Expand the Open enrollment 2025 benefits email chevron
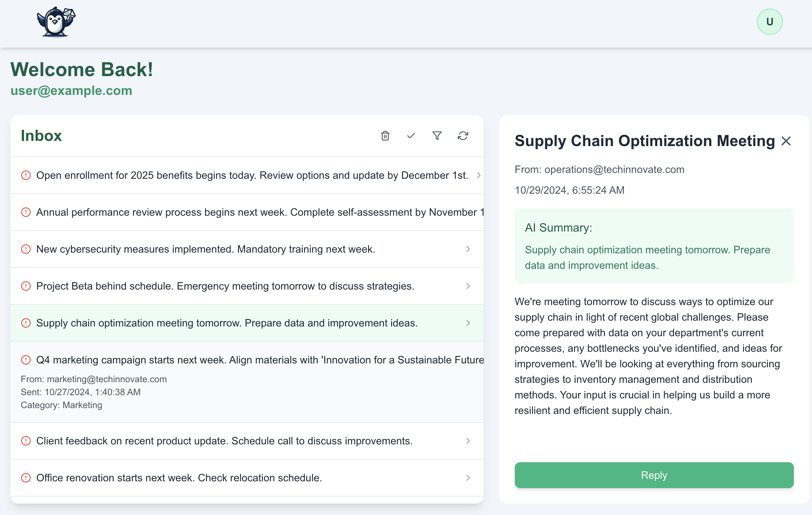The height and width of the screenshot is (515, 812). click(478, 175)
